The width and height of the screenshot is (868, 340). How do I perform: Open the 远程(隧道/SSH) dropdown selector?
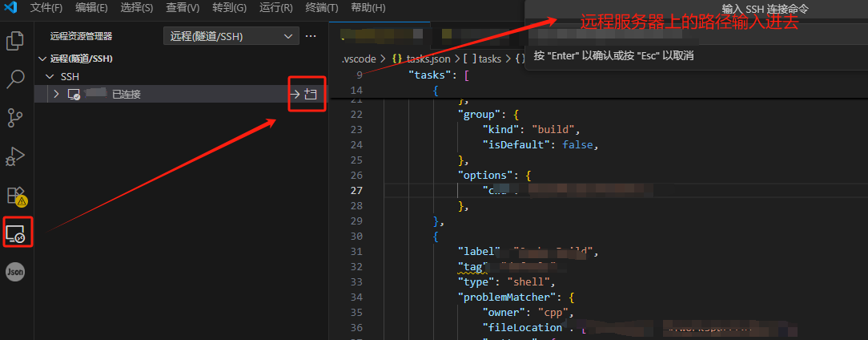click(x=231, y=36)
